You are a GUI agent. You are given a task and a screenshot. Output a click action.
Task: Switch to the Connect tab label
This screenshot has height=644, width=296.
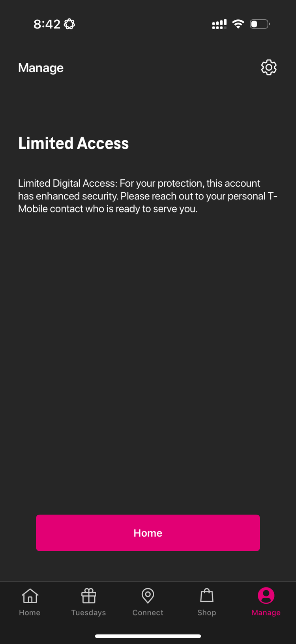tap(148, 612)
